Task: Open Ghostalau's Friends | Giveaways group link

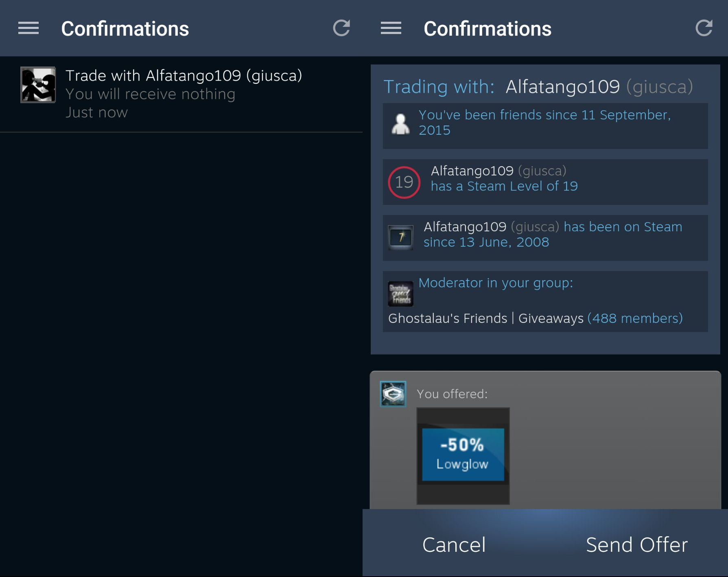Action: coord(485,318)
